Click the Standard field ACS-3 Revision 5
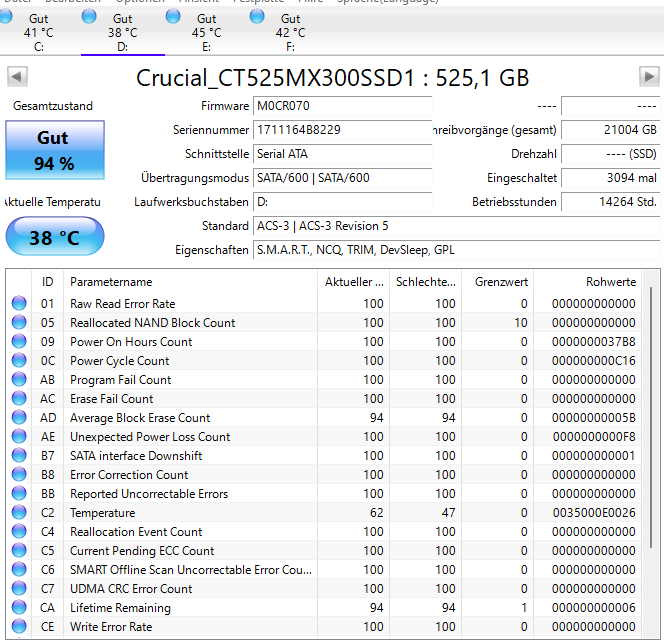Viewport: 664px width, 643px height. [x=456, y=226]
